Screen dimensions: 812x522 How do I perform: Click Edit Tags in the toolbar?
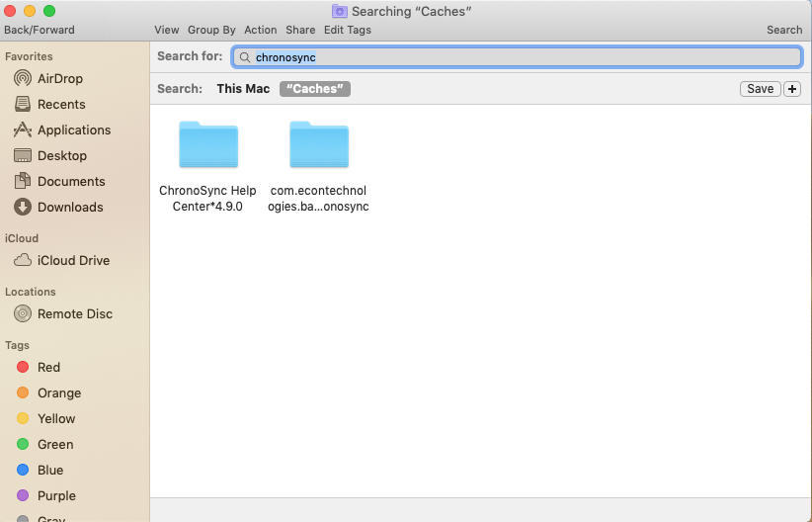click(348, 30)
